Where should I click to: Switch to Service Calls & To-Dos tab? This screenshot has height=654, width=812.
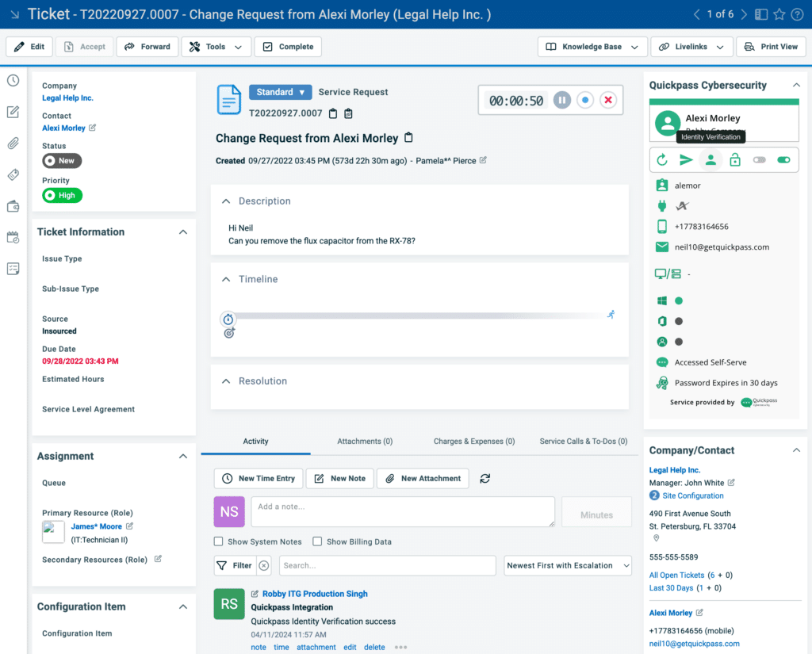[584, 442]
